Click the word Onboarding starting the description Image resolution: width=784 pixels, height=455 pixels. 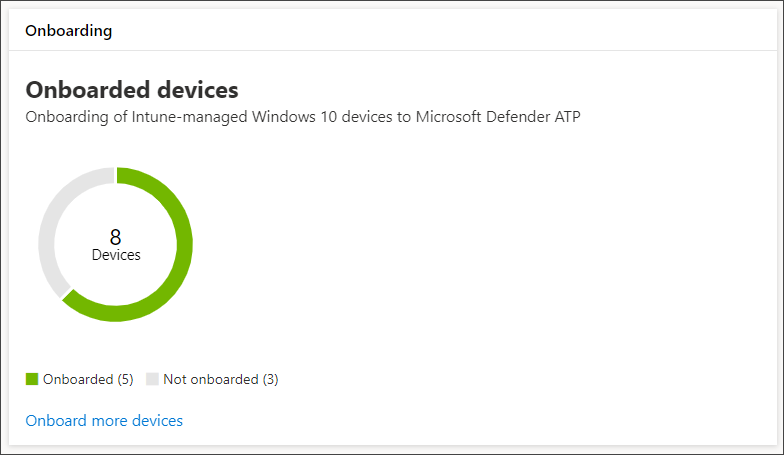pyautogui.click(x=67, y=116)
